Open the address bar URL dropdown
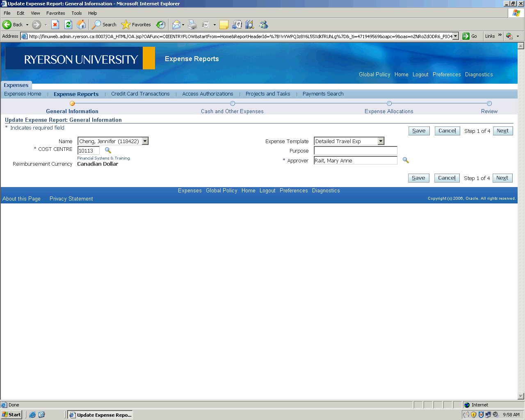 (x=456, y=36)
